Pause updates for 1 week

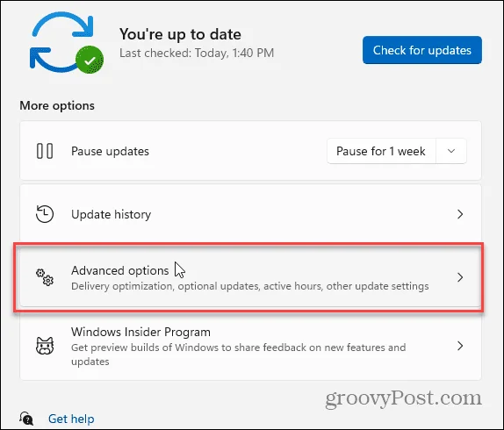pos(381,151)
